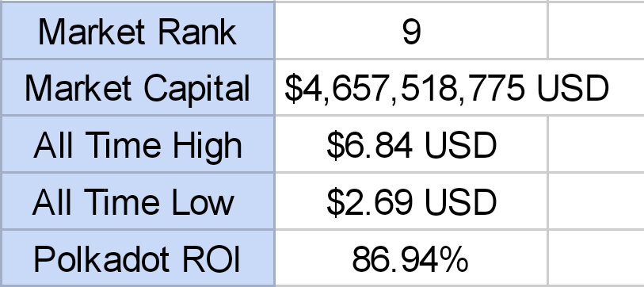Screen dimensions: 644x287
Task: Click border between Market Rank and Market Capital labels
Action: click(x=139, y=59)
